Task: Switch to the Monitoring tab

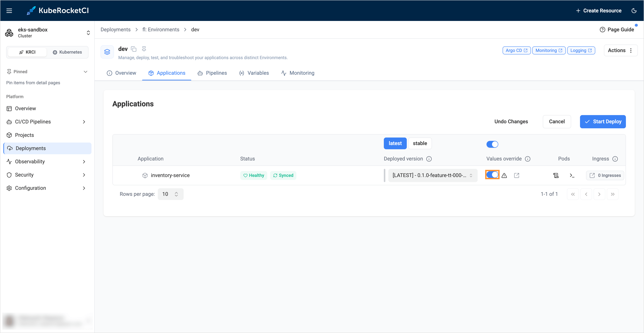Action: (x=298, y=73)
